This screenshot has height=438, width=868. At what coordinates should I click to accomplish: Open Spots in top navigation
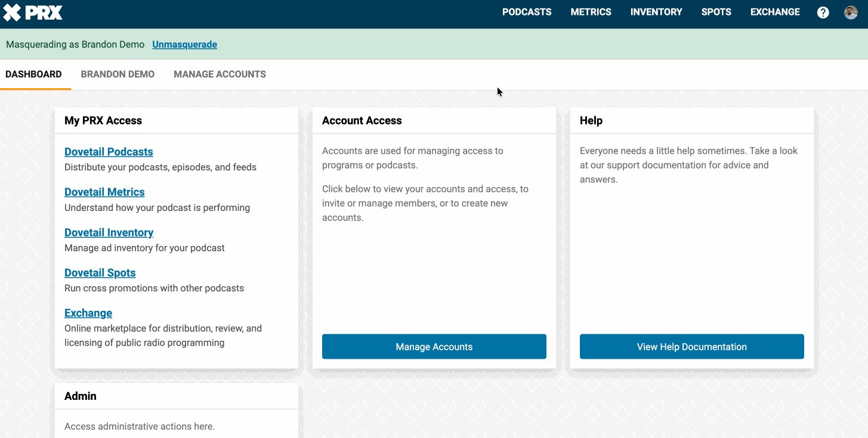point(716,12)
